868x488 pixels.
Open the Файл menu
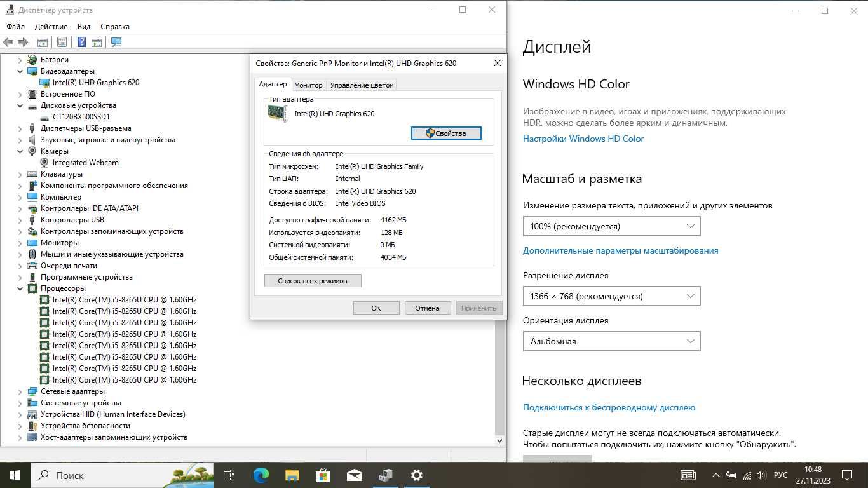click(x=15, y=27)
